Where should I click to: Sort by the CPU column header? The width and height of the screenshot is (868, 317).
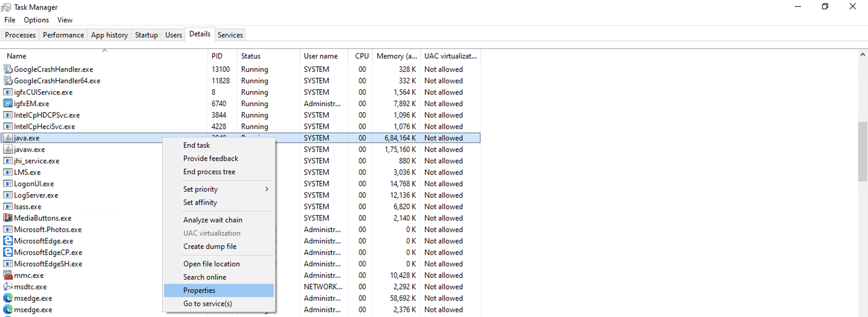(x=360, y=56)
